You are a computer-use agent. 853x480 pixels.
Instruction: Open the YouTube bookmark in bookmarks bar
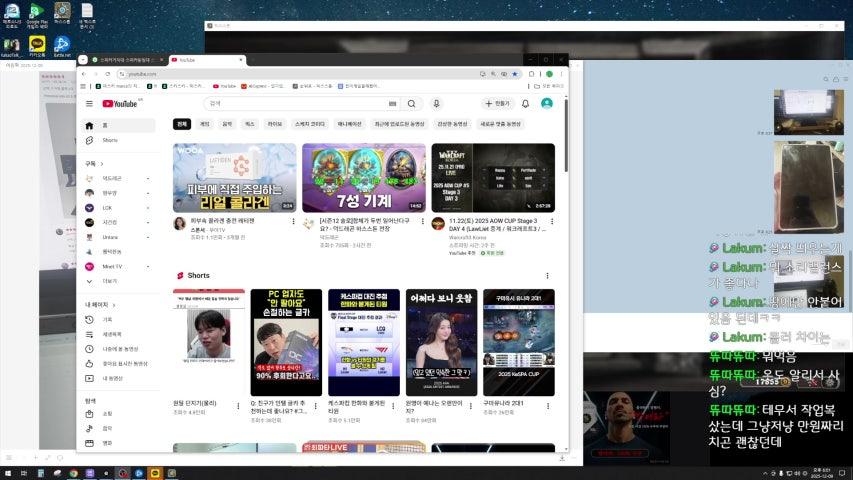[x=224, y=87]
